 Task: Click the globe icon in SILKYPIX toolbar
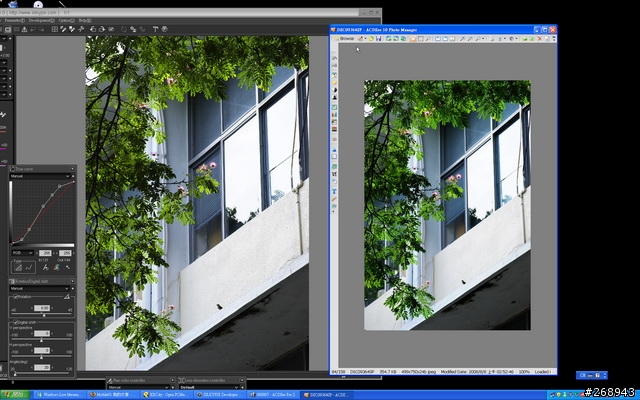point(164,29)
